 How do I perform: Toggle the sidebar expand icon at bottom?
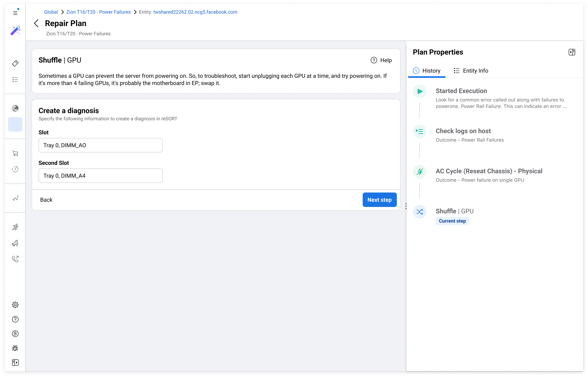[x=15, y=363]
